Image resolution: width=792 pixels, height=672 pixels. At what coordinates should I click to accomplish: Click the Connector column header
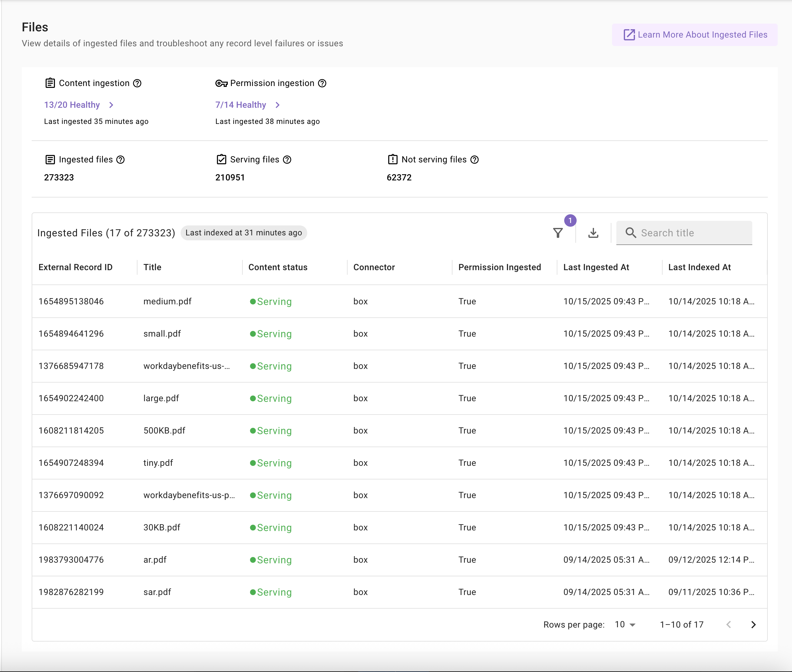coord(374,267)
